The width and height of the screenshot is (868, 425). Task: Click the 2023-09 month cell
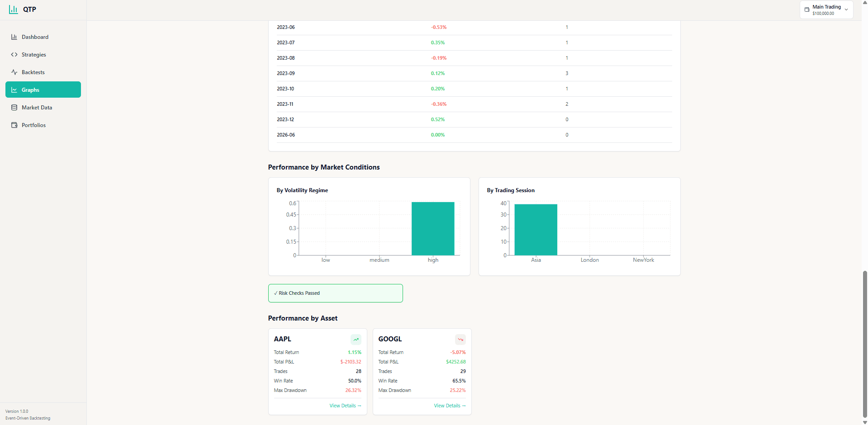(x=286, y=73)
